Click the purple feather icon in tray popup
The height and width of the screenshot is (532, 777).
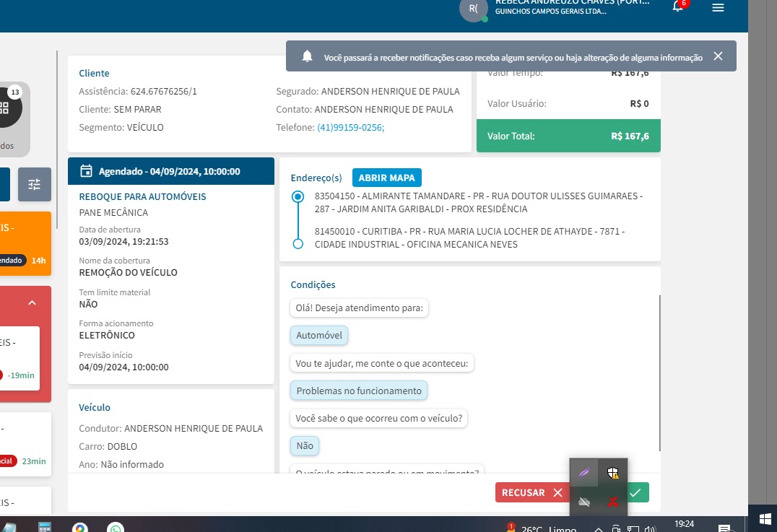click(x=584, y=473)
